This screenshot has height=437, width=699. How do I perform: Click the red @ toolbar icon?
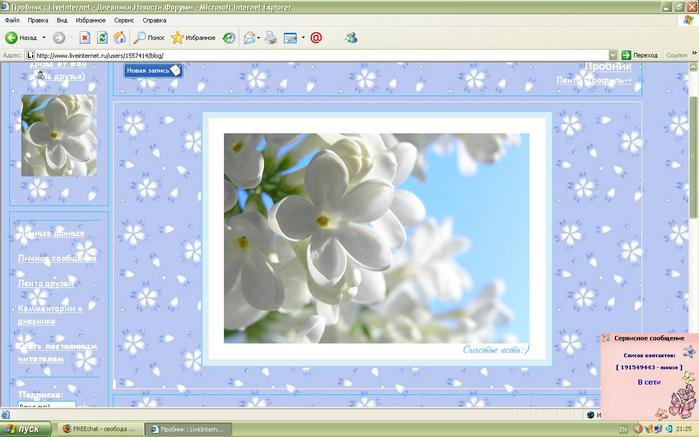point(316,38)
